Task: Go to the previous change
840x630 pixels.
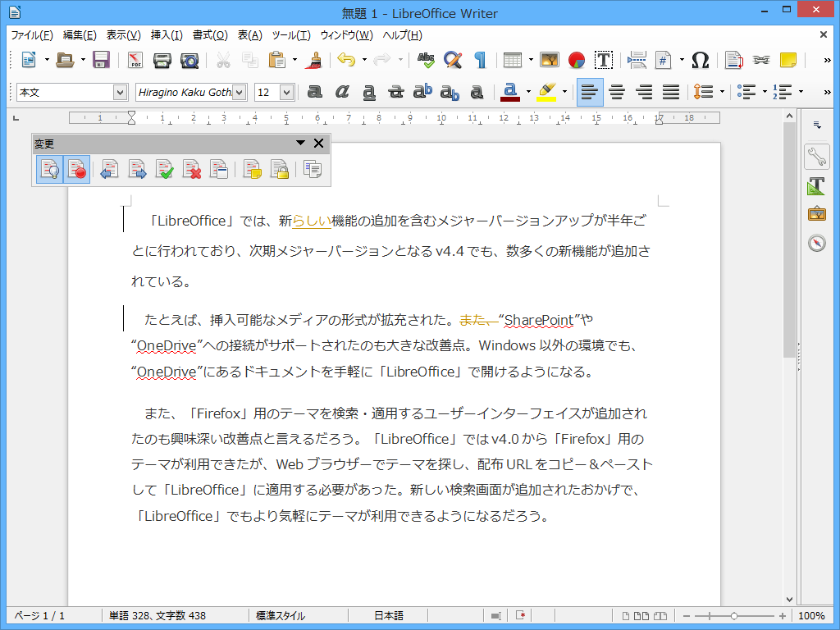Action: 110,169
